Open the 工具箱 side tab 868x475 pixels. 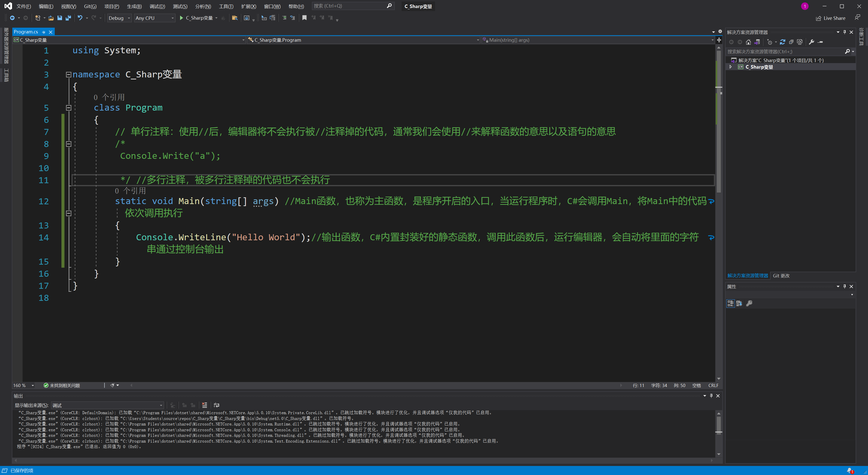(x=6, y=75)
